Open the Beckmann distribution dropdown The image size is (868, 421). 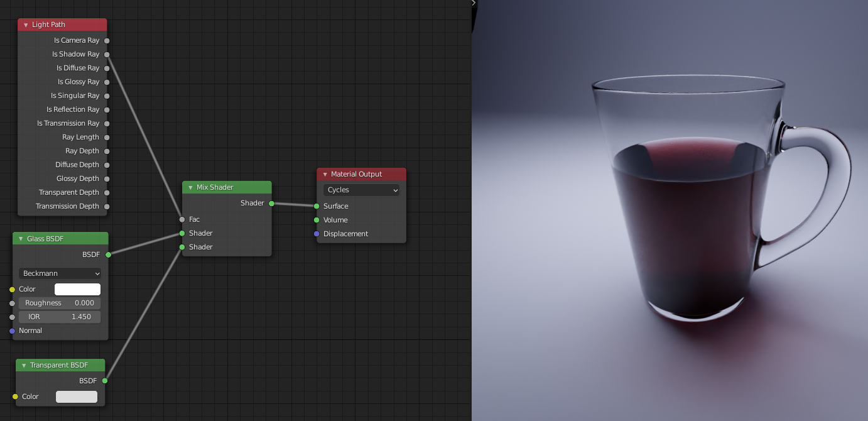[60, 273]
